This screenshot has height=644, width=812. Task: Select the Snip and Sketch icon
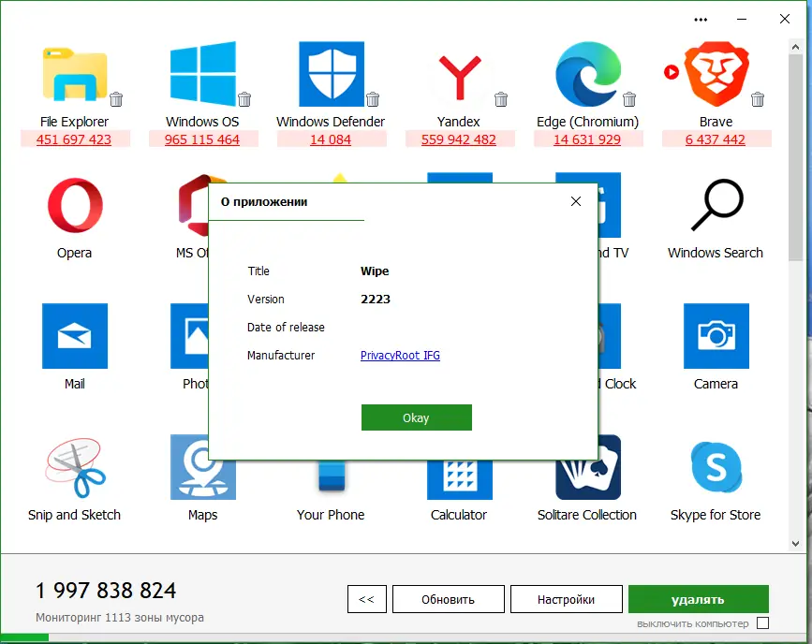(x=75, y=467)
